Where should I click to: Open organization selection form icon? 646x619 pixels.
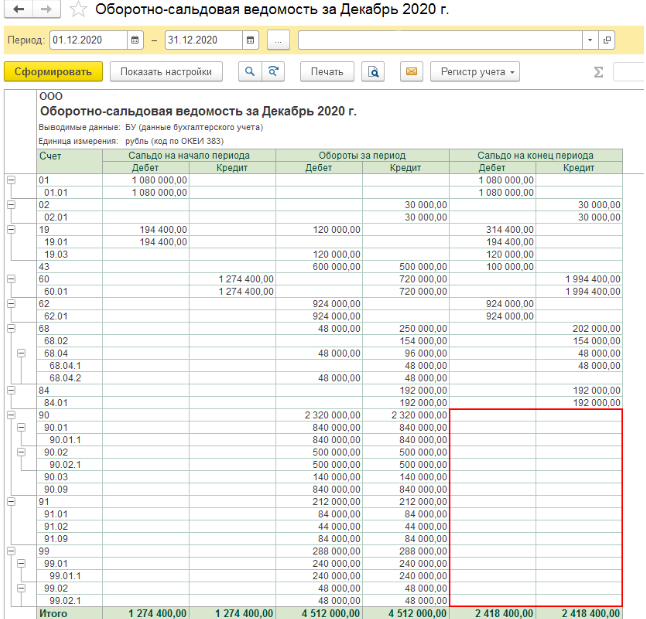(x=606, y=40)
